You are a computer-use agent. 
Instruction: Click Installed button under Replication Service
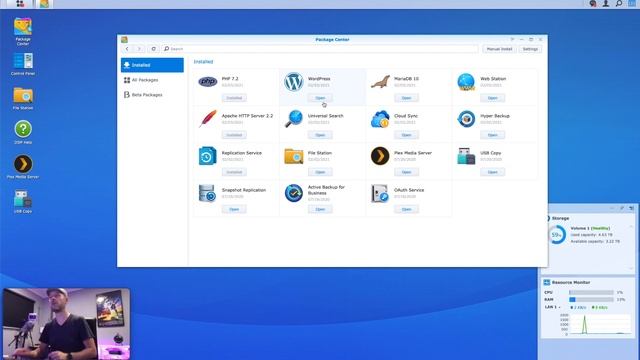tap(234, 172)
